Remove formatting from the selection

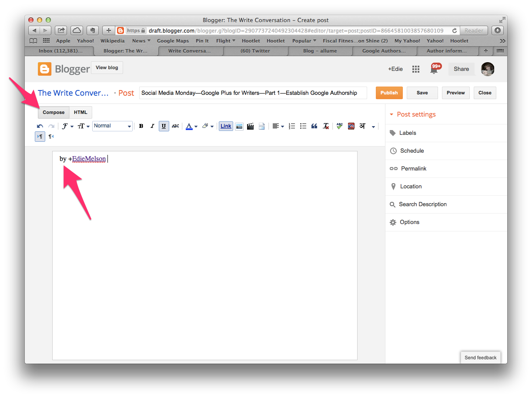[326, 126]
